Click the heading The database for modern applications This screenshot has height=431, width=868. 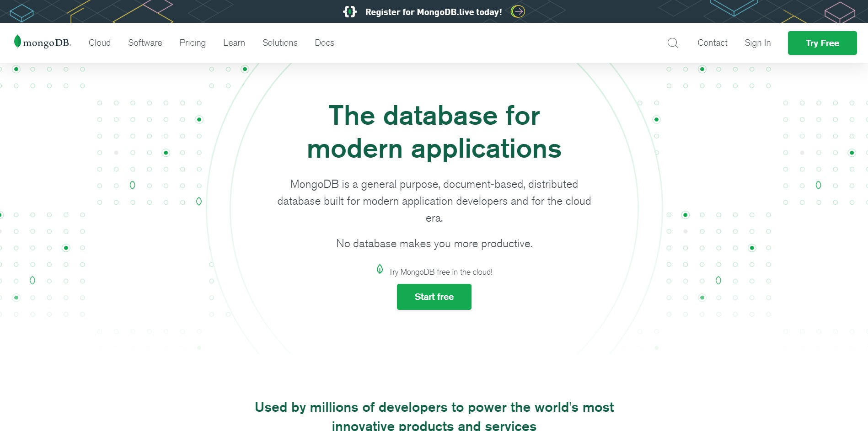point(434,132)
